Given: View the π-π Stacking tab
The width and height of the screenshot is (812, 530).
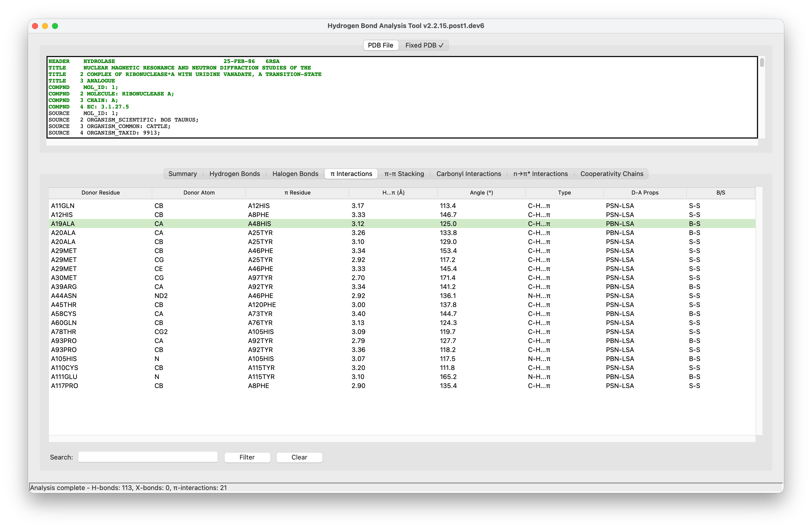Looking at the screenshot, I should coord(404,174).
